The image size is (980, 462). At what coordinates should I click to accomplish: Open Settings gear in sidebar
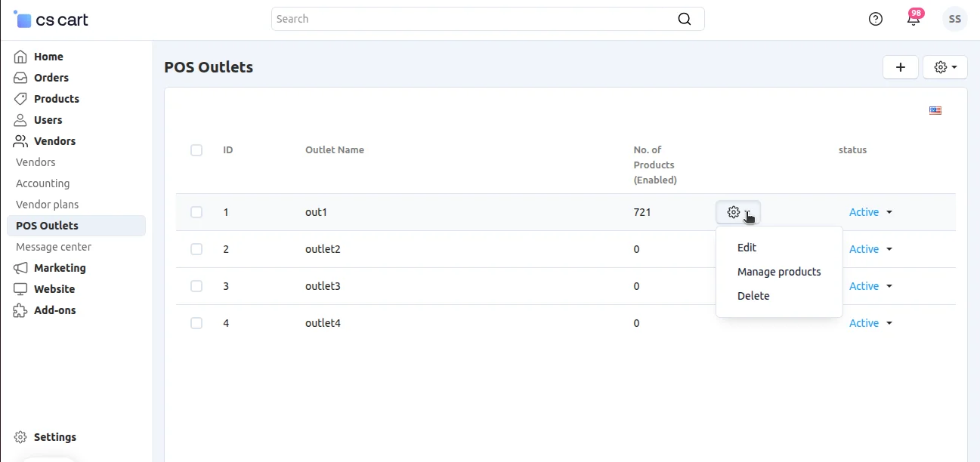[20, 437]
